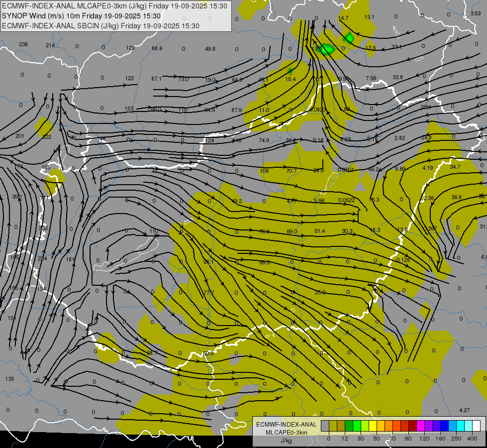Click the legend scale label 120

tap(424, 439)
